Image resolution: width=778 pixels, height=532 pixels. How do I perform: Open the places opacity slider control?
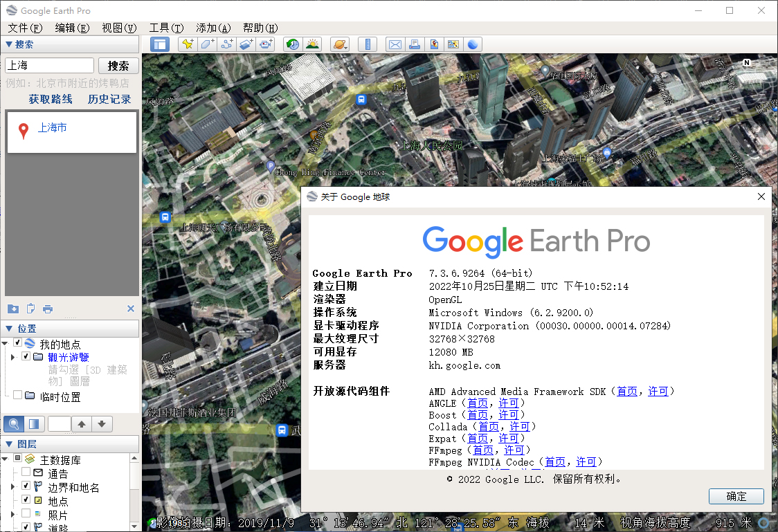click(33, 425)
